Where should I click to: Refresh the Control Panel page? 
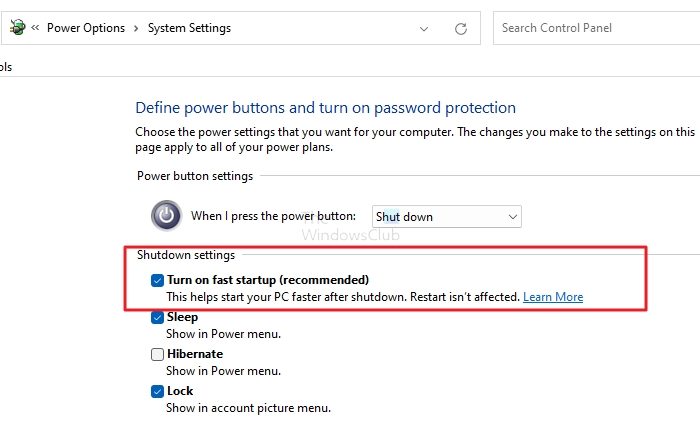click(461, 28)
